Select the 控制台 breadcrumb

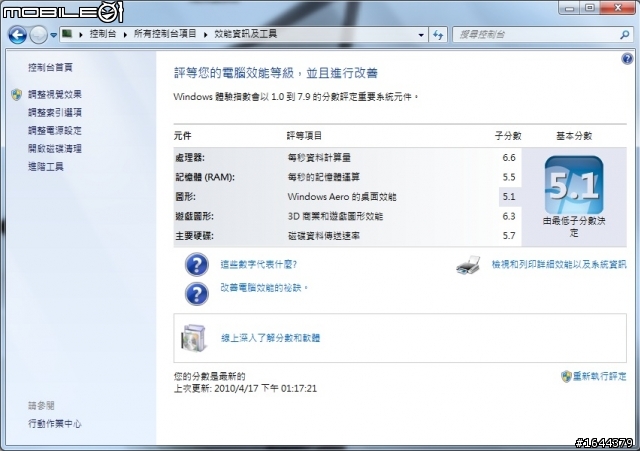(x=102, y=34)
